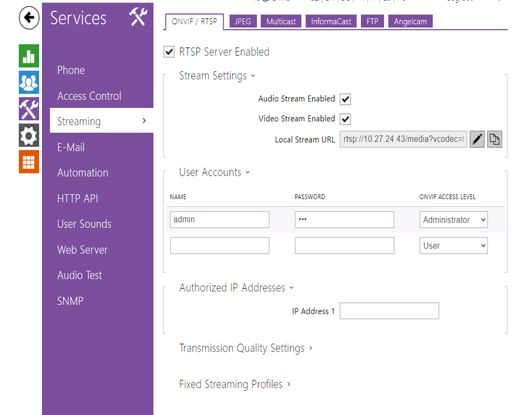Toggle RTSP Server Enabled checkbox
Screen dimensions: 532x415
coord(169,52)
